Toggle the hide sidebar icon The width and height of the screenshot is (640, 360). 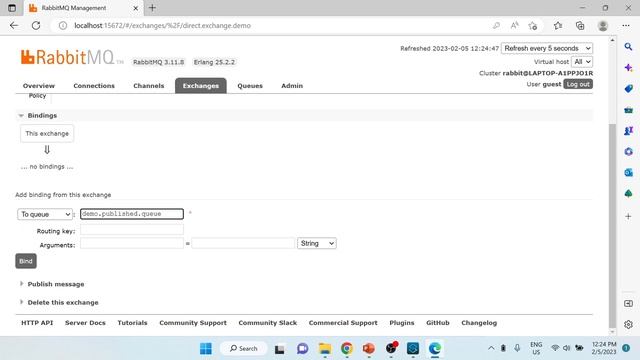[628, 304]
